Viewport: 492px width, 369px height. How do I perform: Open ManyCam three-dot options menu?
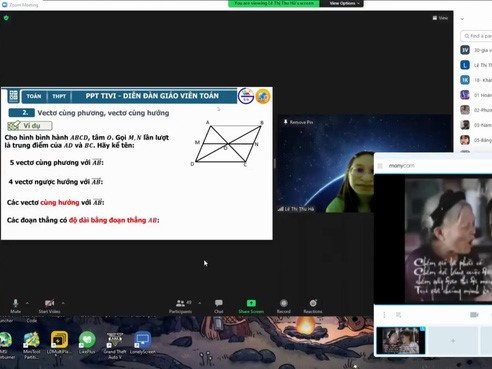click(384, 315)
